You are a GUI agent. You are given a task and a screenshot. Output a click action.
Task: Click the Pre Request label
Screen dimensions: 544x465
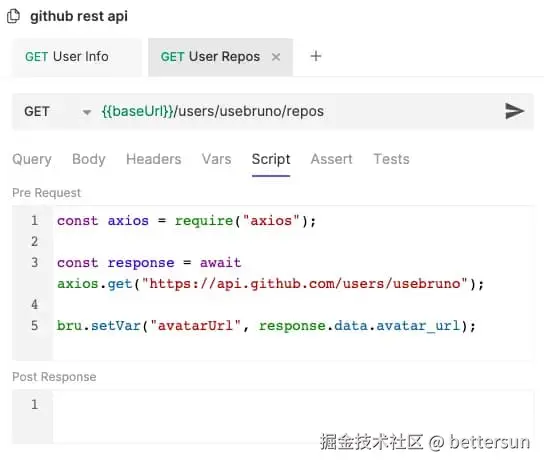46,193
